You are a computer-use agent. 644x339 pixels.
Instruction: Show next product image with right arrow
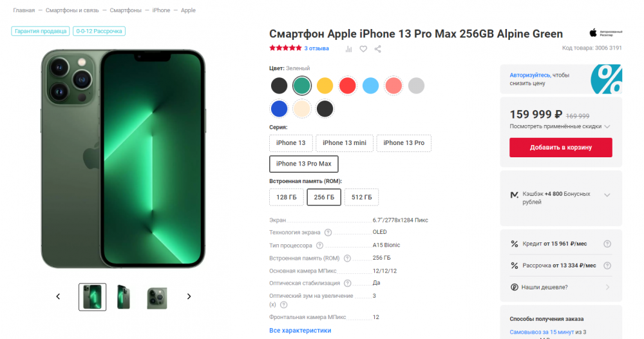[189, 296]
